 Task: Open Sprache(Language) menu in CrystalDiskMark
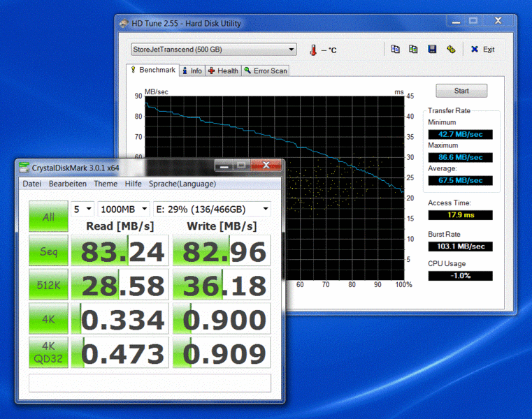point(182,184)
